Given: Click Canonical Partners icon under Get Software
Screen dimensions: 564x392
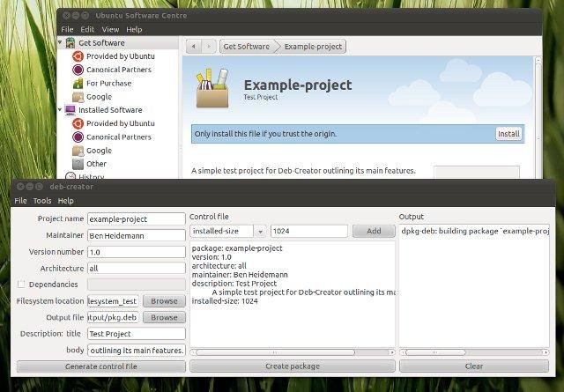Looking at the screenshot, I should (x=78, y=70).
